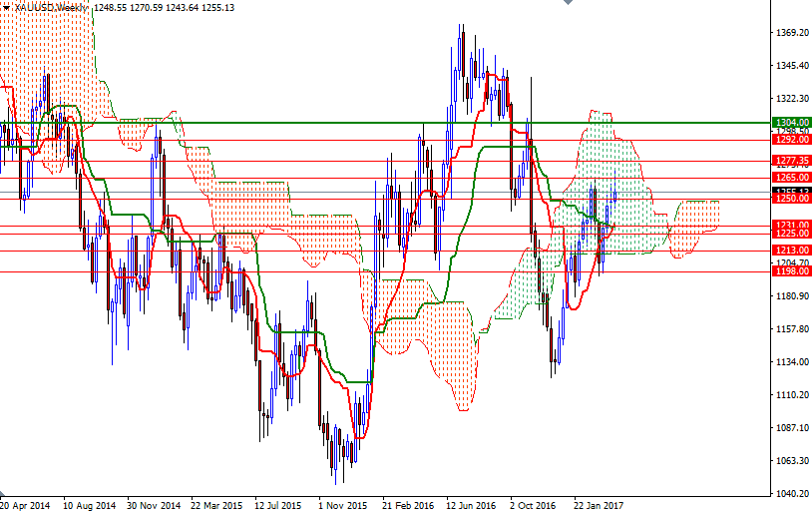Select the 20 Apr 2014 date label
Viewport: 812px width, 513px height.
tap(24, 506)
